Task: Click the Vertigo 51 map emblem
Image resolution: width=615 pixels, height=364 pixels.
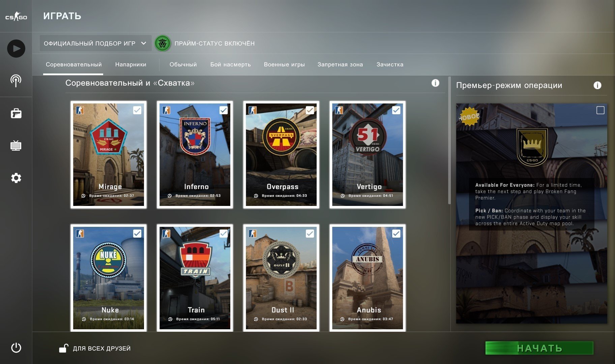Action: click(368, 136)
